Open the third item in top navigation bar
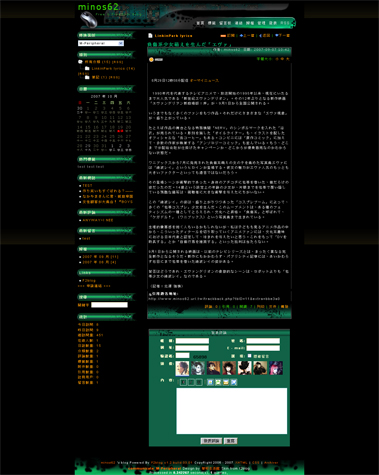 point(225,23)
